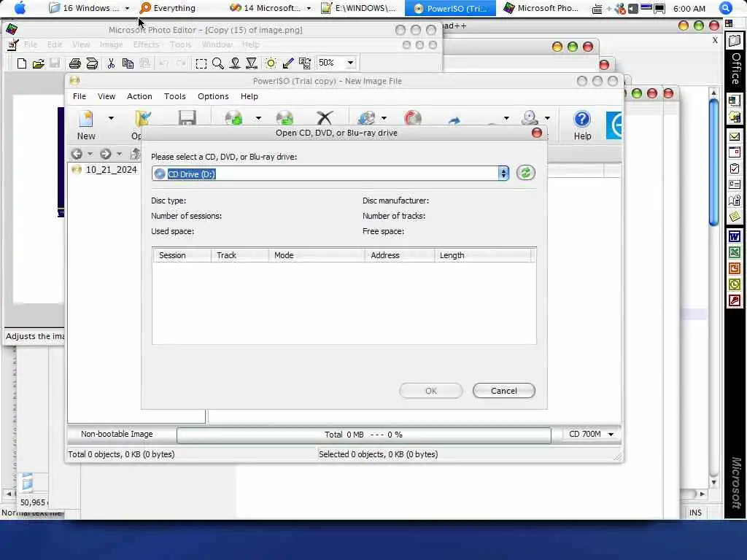Click the Mount virtual drive icon in PowerISO

530,117
